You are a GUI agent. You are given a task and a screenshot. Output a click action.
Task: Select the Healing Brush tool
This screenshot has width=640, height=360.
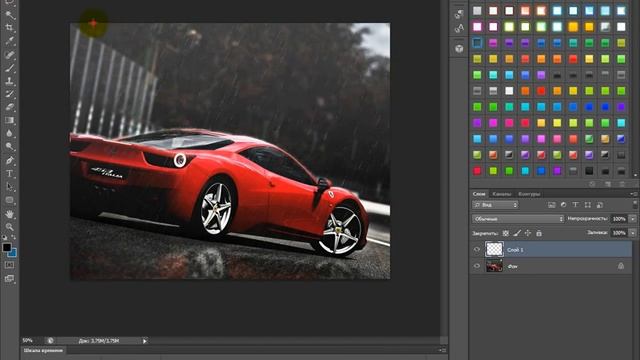point(10,54)
